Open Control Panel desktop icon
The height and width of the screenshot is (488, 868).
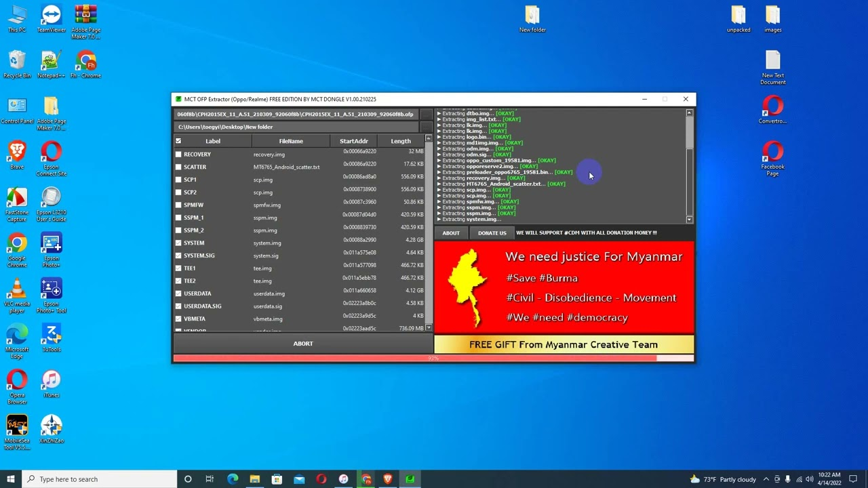[17, 110]
